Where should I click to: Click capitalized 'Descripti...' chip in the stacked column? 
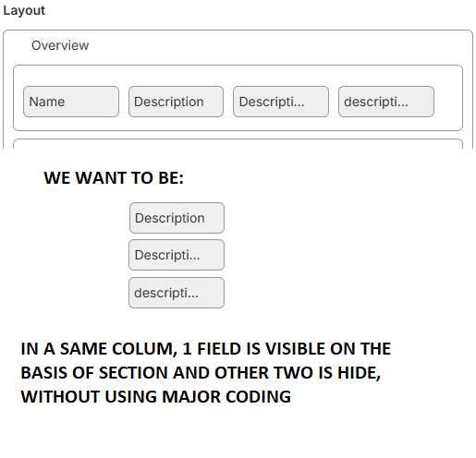177,255
